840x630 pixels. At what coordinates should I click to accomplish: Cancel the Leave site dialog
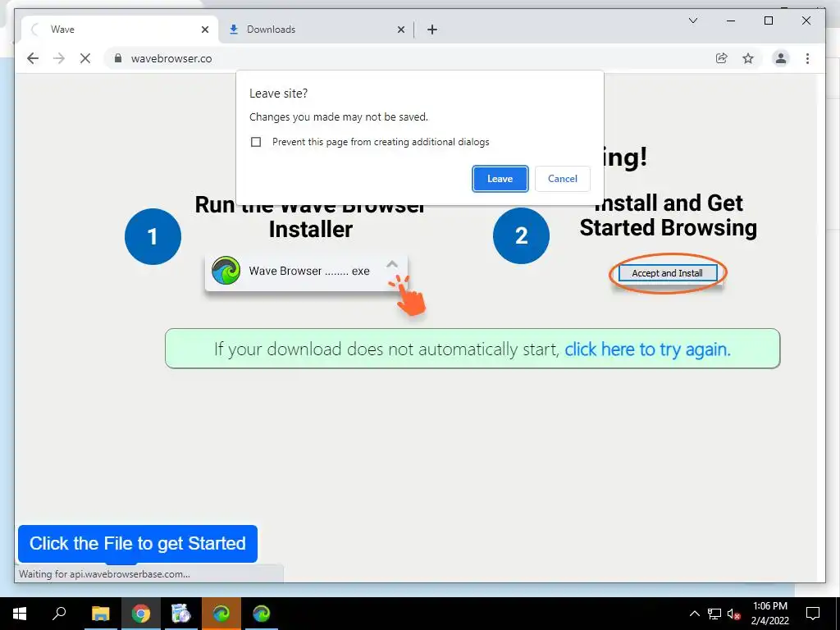pos(563,179)
